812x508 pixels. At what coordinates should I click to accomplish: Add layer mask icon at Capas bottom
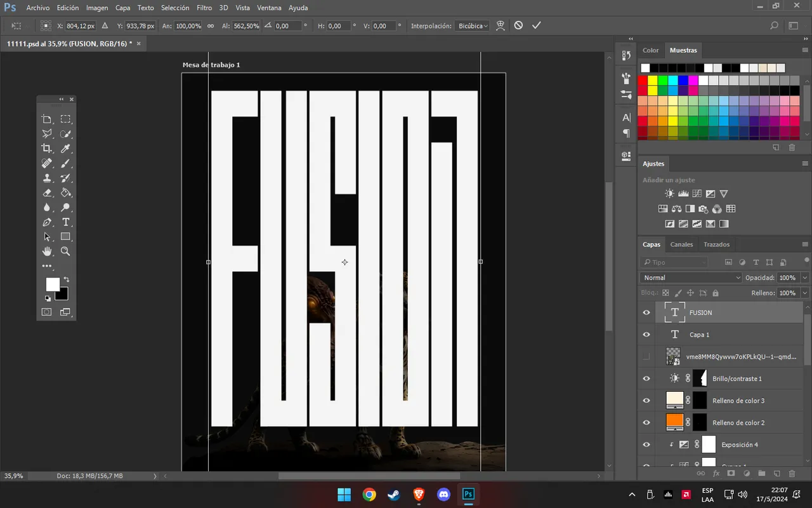pyautogui.click(x=731, y=474)
